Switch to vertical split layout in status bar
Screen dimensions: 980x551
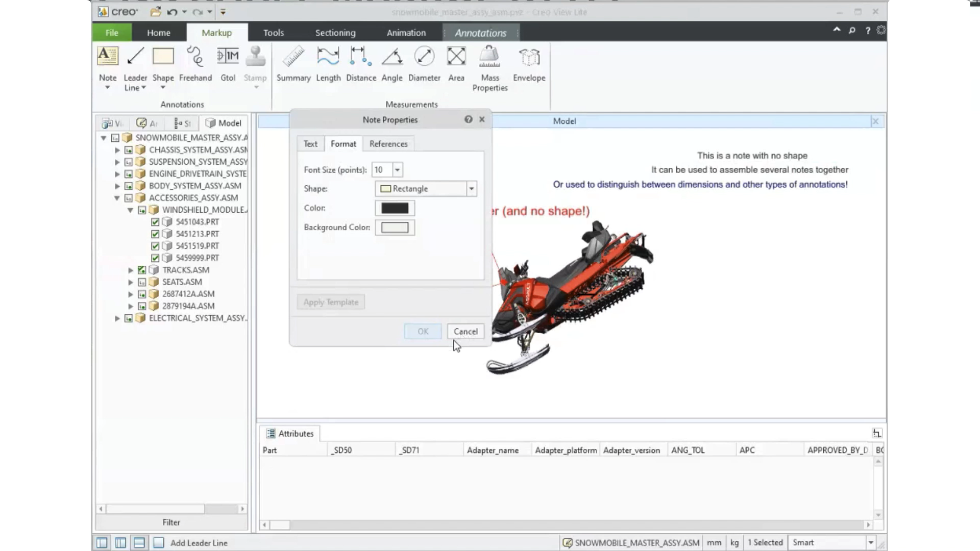tap(120, 543)
